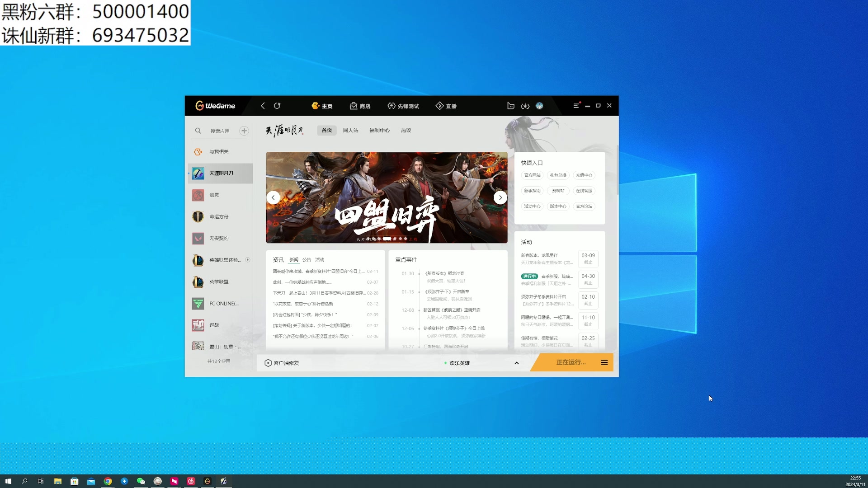Open the WeGame main menu icon
Viewport: 868px width, 488px height.
coord(576,105)
